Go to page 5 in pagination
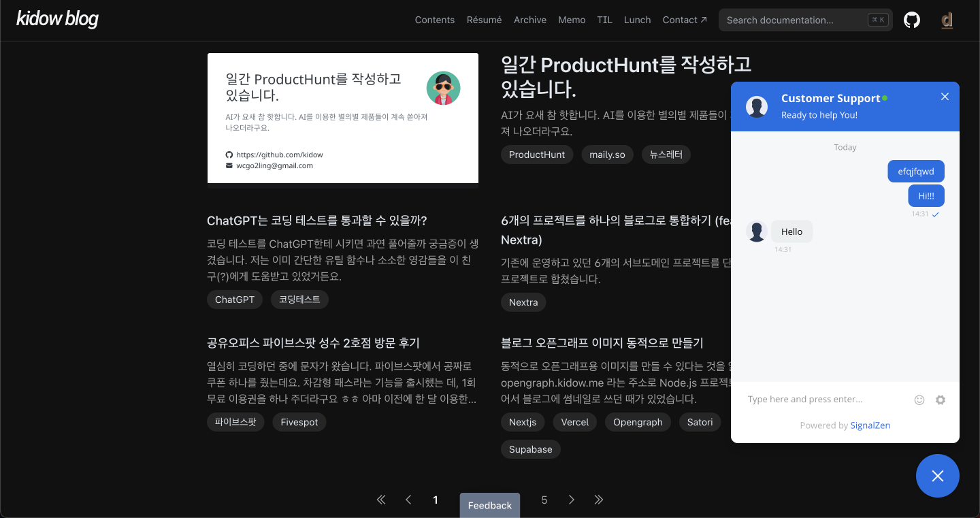The height and width of the screenshot is (518, 980). [x=544, y=500]
